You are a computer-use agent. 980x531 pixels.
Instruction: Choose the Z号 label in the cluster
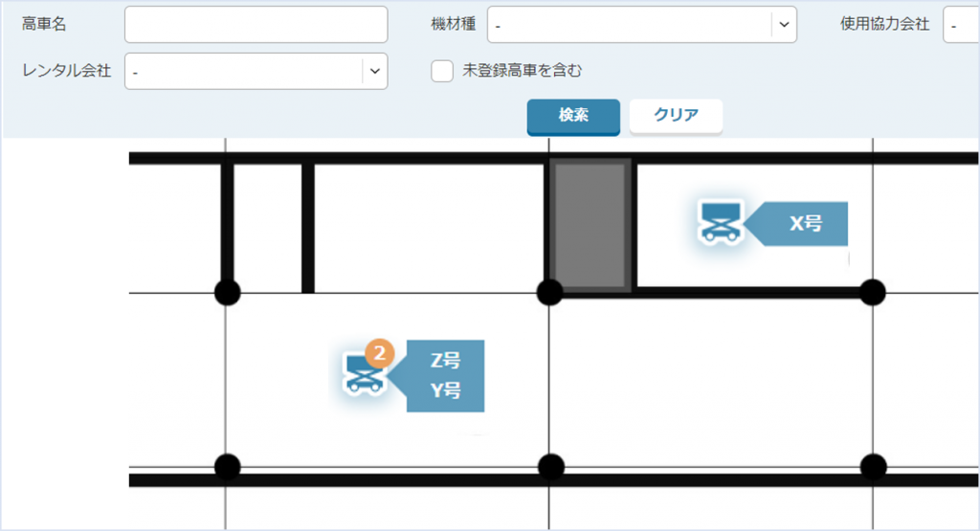[446, 361]
